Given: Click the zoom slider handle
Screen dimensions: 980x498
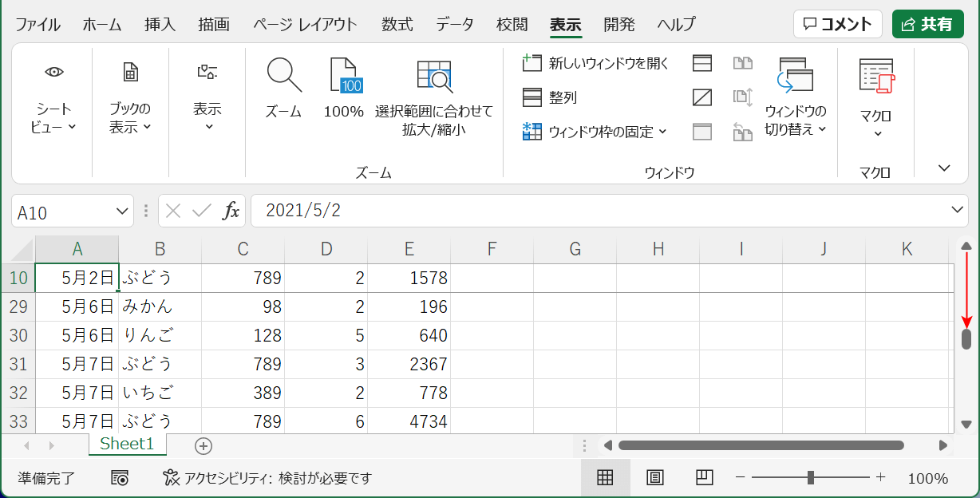Looking at the screenshot, I should pos(811,477).
